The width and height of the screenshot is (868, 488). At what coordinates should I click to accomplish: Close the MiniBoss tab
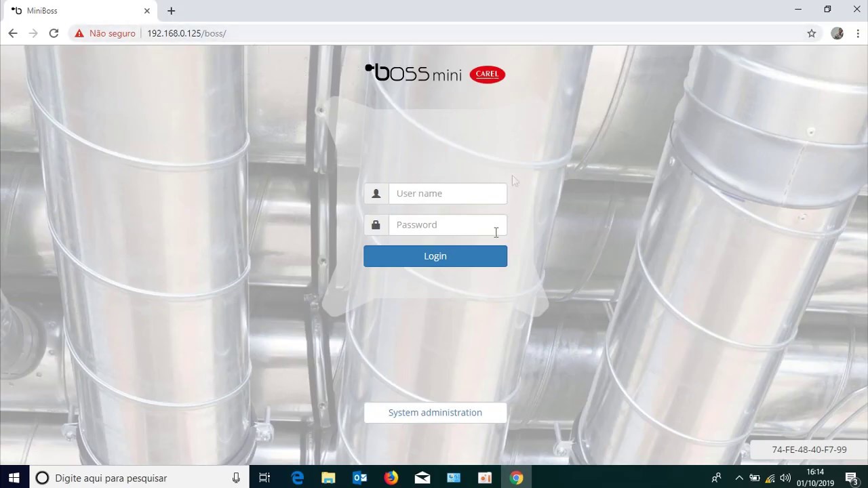[146, 11]
